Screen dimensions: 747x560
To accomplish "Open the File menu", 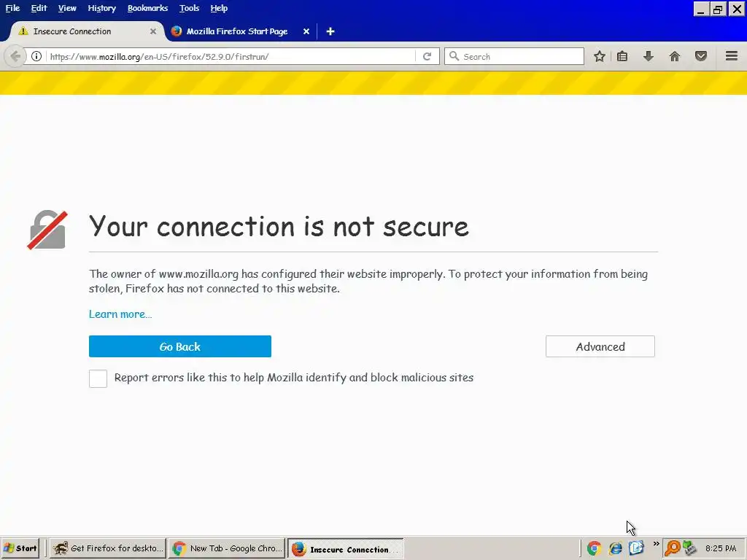I will point(12,8).
